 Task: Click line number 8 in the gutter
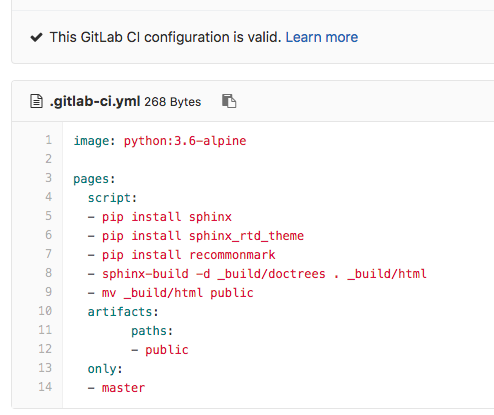[x=49, y=273]
